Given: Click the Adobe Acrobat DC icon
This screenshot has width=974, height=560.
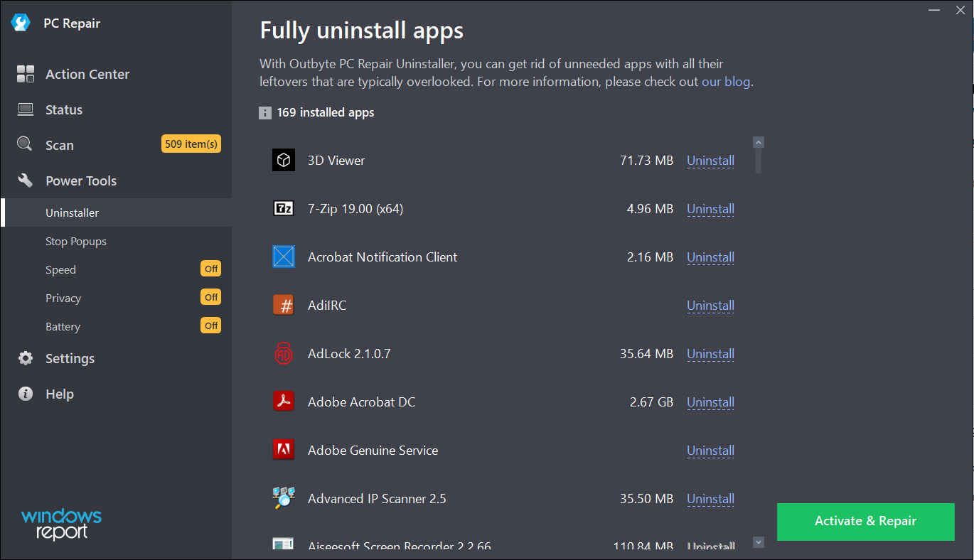Looking at the screenshot, I should [x=284, y=402].
